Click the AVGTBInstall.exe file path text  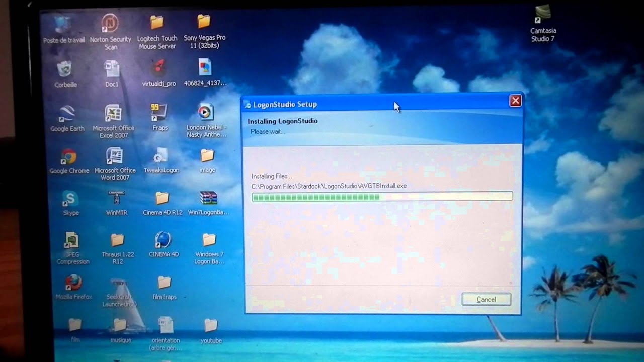tap(329, 186)
